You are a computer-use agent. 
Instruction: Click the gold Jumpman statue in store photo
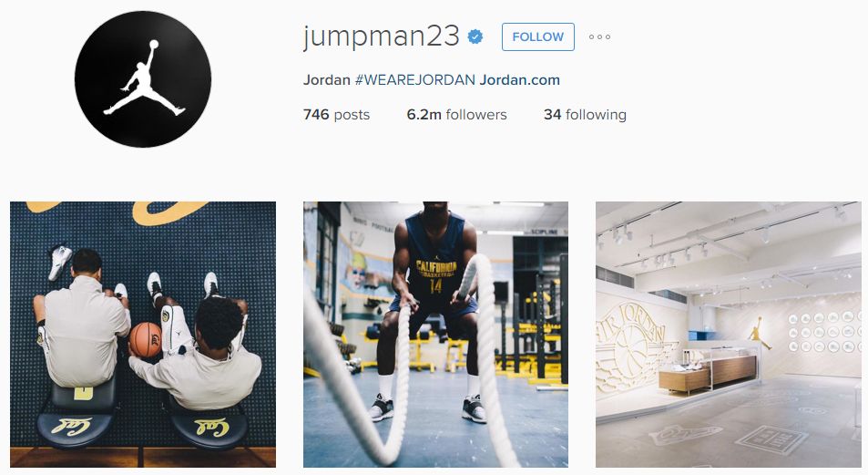[759, 333]
